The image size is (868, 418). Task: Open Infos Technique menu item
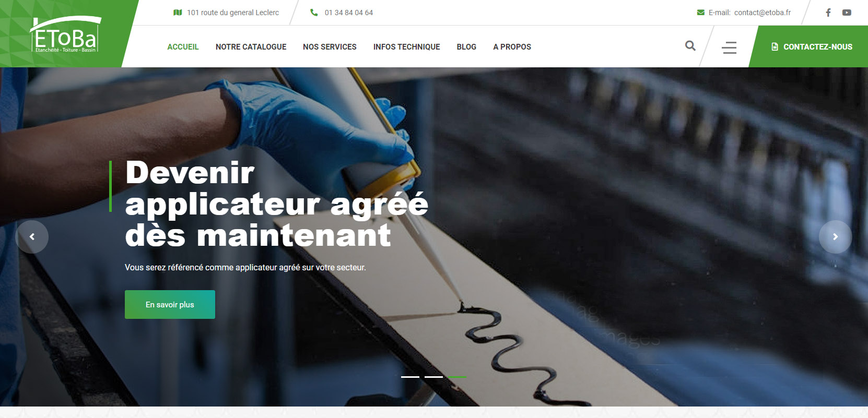tap(406, 47)
